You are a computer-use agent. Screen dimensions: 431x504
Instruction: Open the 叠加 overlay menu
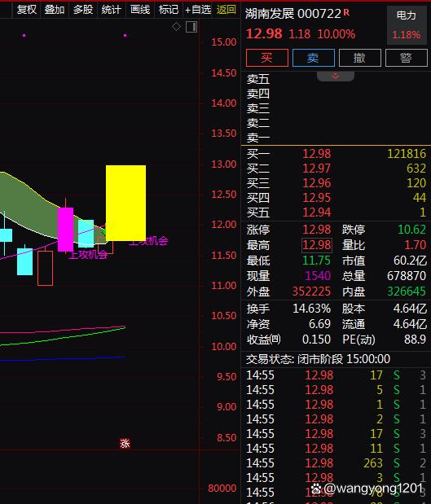point(55,10)
